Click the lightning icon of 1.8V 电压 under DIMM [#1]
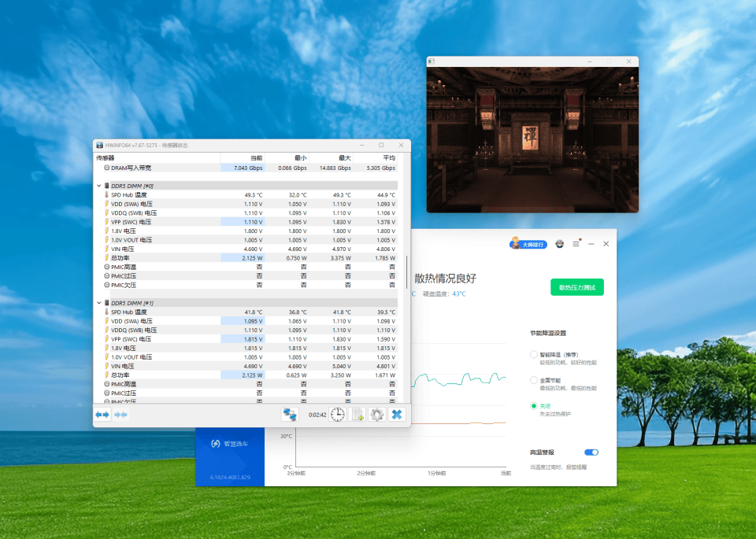Viewport: 756px width, 539px height. (106, 348)
